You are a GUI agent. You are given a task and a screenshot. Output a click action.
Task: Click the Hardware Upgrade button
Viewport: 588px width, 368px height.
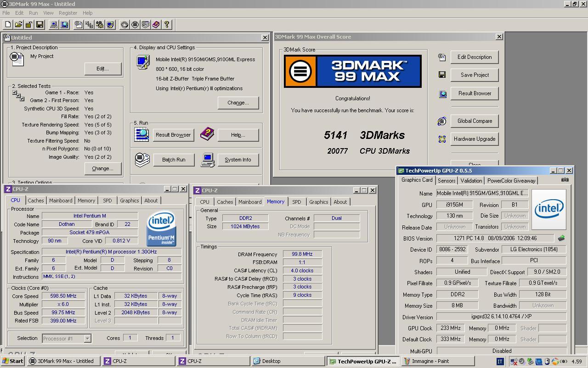pos(475,139)
